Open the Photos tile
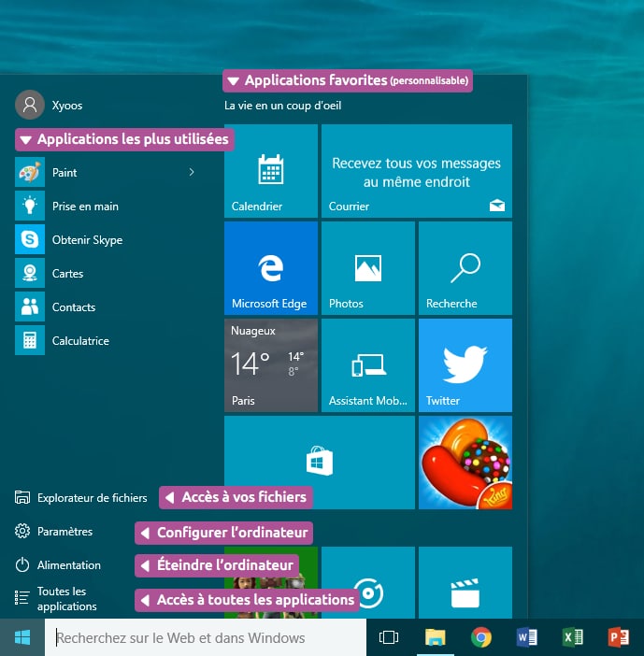The height and width of the screenshot is (656, 644). click(368, 268)
